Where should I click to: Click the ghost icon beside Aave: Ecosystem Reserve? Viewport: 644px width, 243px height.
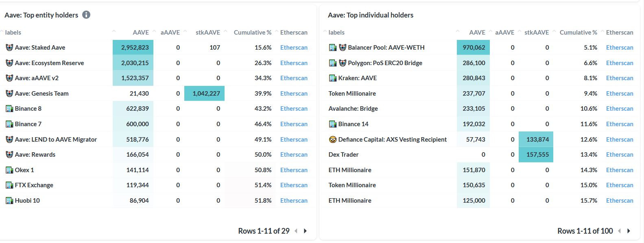coord(9,63)
